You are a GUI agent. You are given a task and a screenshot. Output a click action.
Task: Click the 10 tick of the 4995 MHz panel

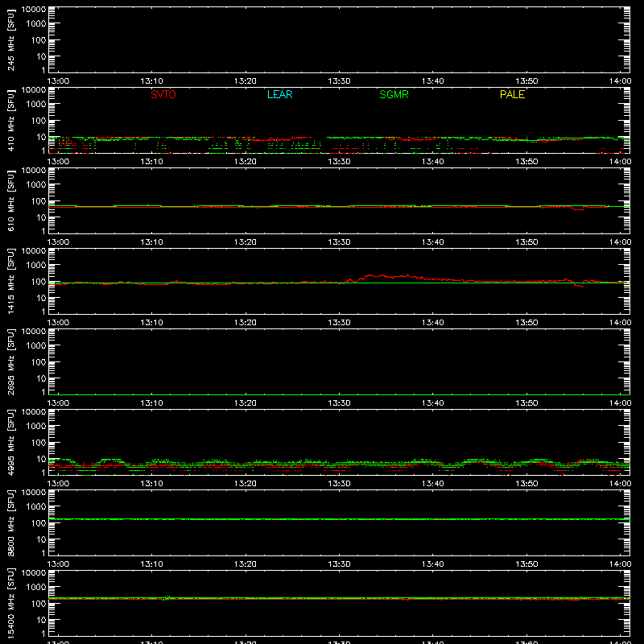coord(41,459)
